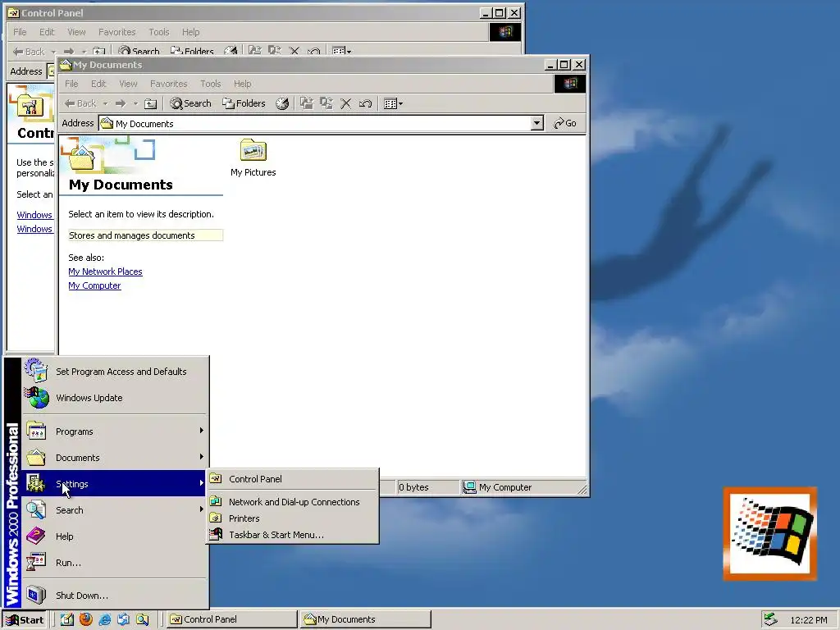Expand Documents in Start menu

click(115, 458)
